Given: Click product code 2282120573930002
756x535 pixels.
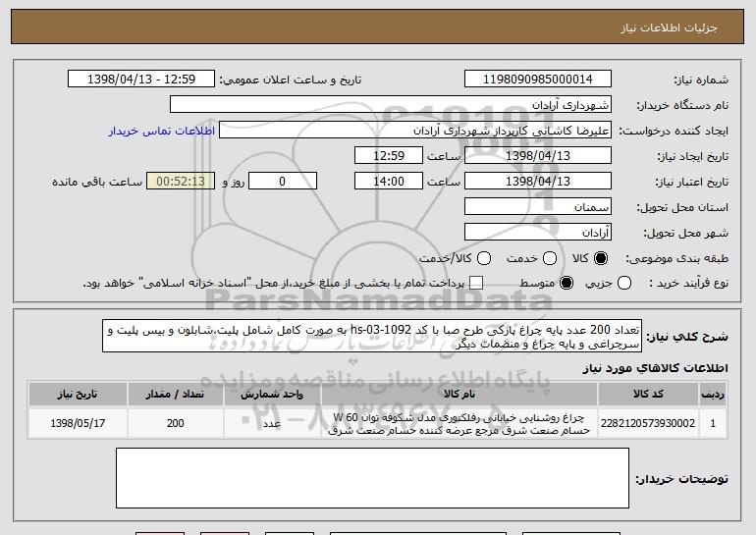Looking at the screenshot, I should [x=648, y=423].
